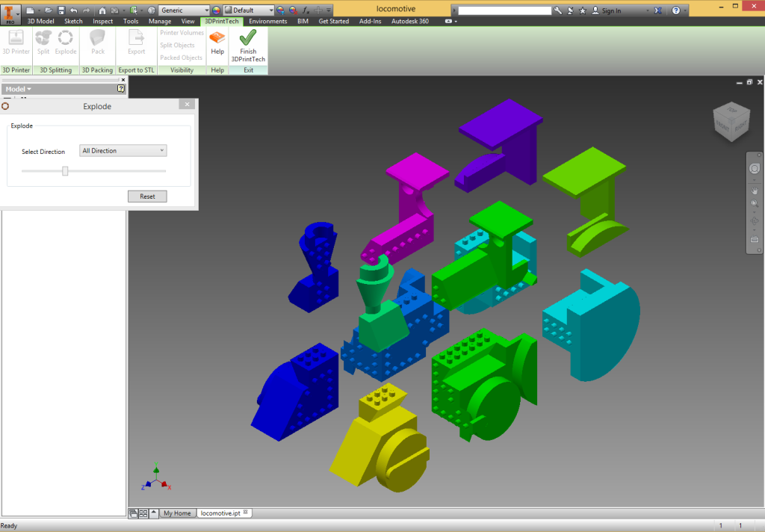765x532 pixels.
Task: Open the Select Direction dropdown
Action: 123,151
